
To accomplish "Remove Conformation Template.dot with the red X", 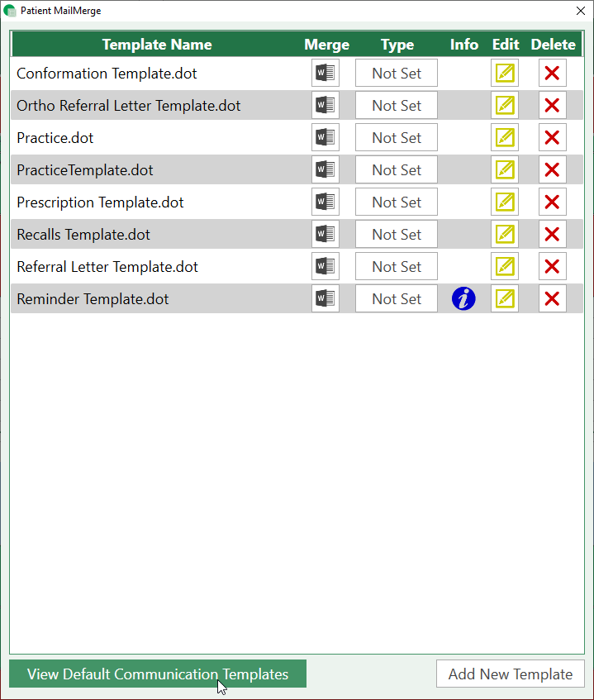I will [552, 73].
